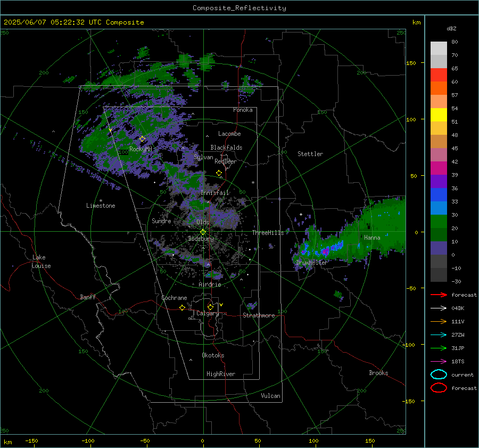
Task: Click the Olds label
Action: (203, 222)
